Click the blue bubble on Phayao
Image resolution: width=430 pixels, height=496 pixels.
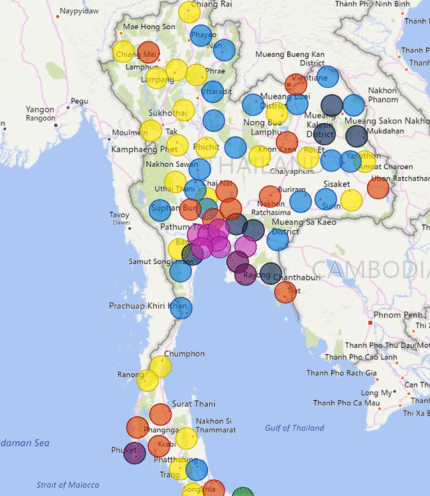(x=201, y=36)
